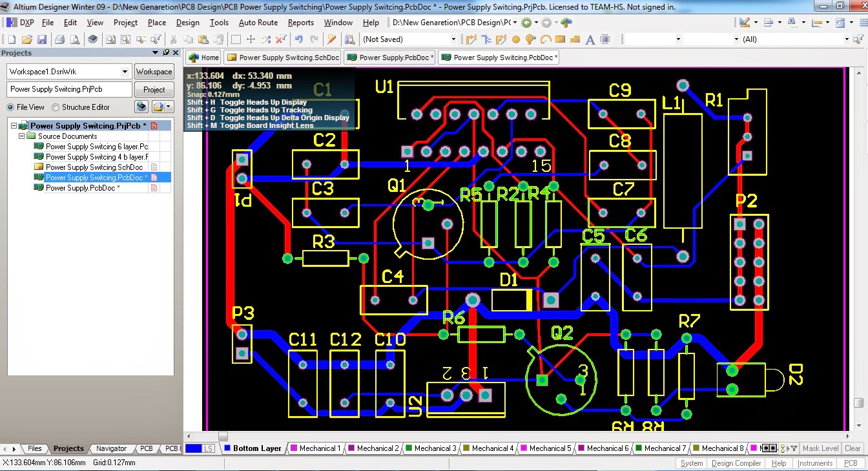Click the Workspace button

[154, 72]
